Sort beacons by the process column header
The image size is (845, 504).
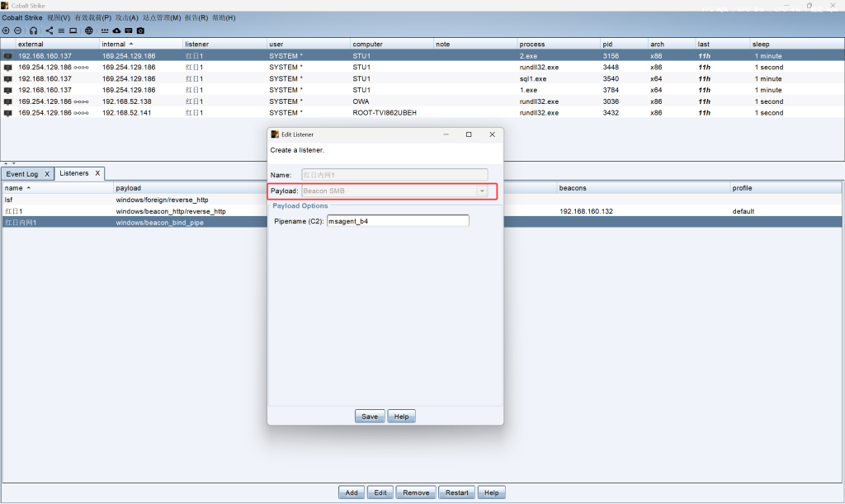(559, 45)
